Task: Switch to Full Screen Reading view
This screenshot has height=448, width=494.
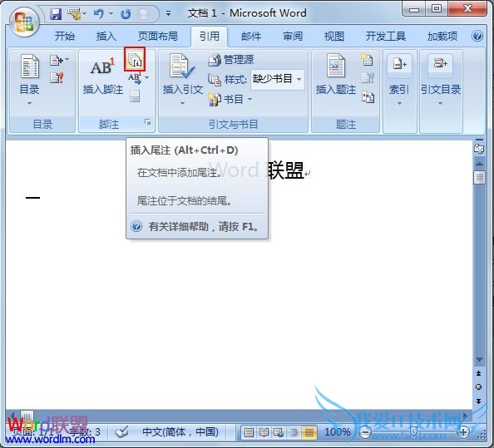Action: tap(264, 432)
